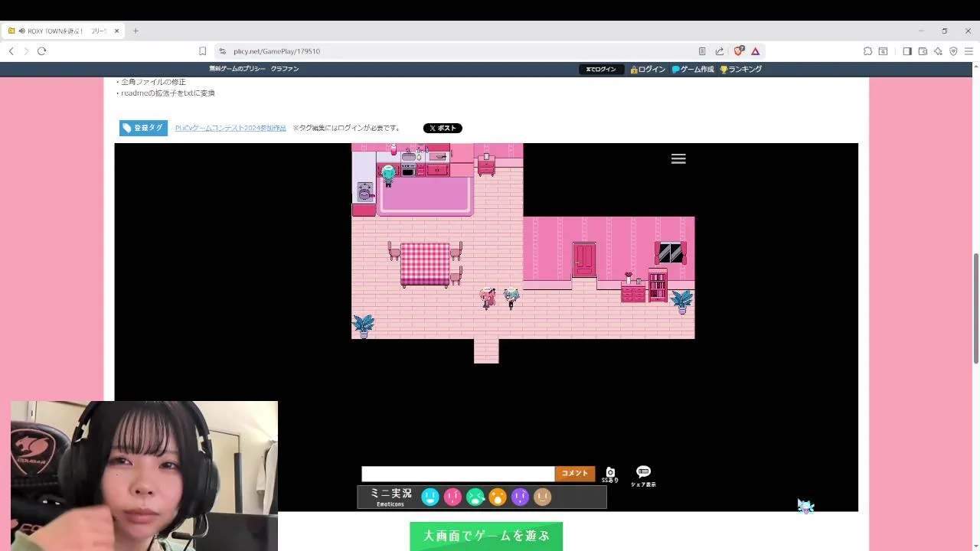Click the checkered dining table in game

425,264
